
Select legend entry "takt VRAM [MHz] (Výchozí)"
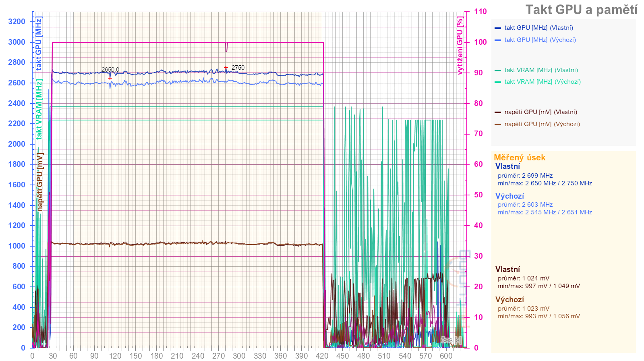point(543,82)
